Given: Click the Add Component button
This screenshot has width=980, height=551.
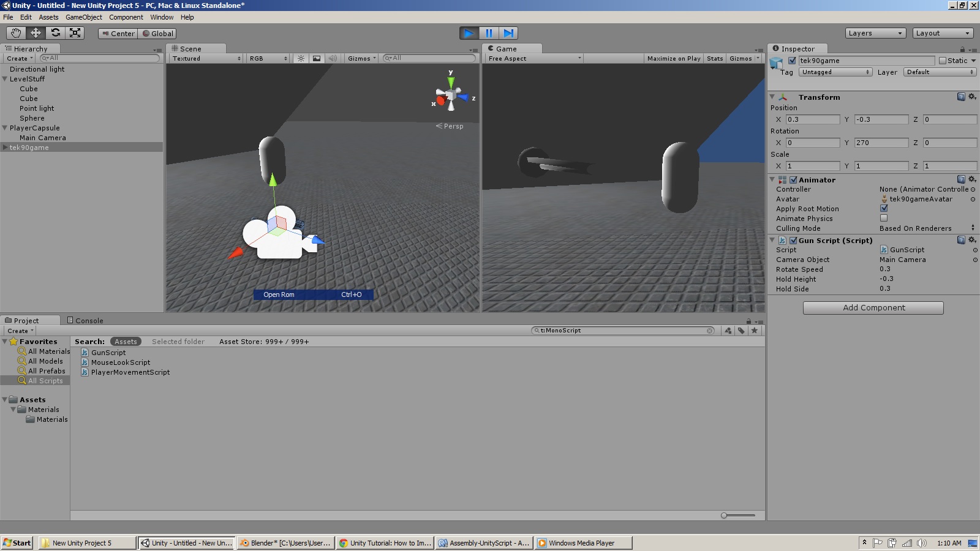Looking at the screenshot, I should point(873,308).
